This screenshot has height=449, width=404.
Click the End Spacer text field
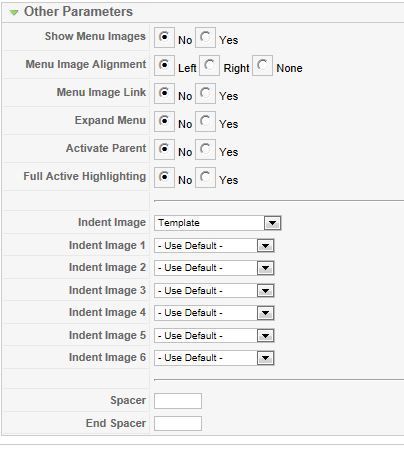178,423
